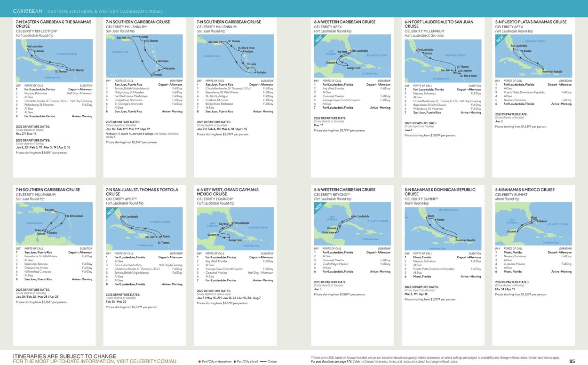The width and height of the screenshot is (588, 365).
Task: Click the black Port/City of call legend dot
Action: [235, 362]
